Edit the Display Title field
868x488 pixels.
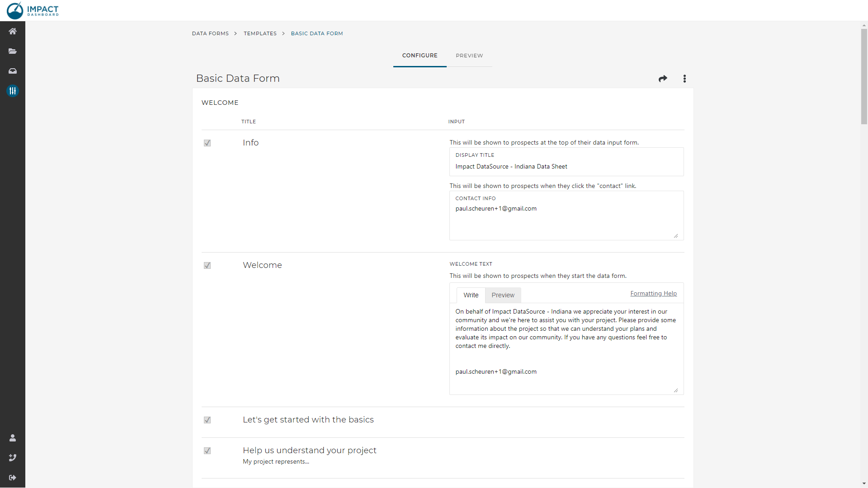pyautogui.click(x=566, y=162)
